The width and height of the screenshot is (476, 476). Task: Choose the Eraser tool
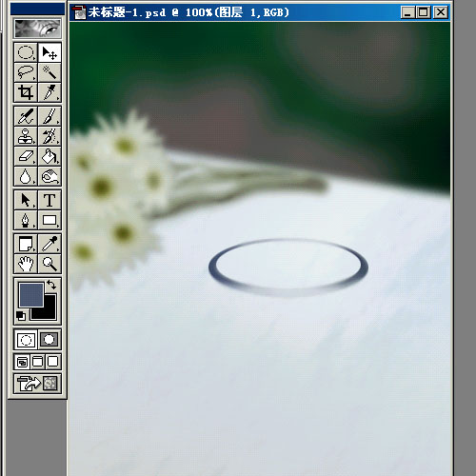click(26, 156)
